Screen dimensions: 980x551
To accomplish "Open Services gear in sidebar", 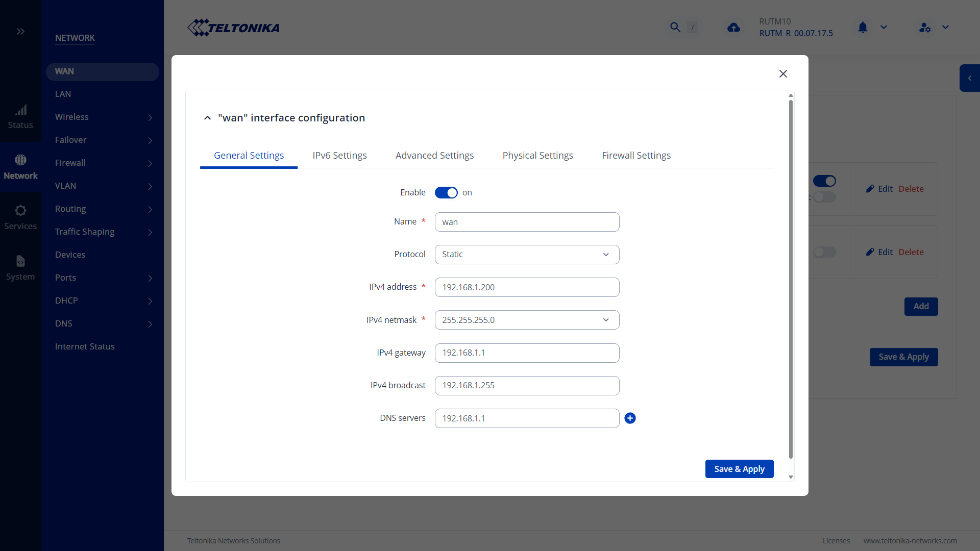I will [x=20, y=211].
